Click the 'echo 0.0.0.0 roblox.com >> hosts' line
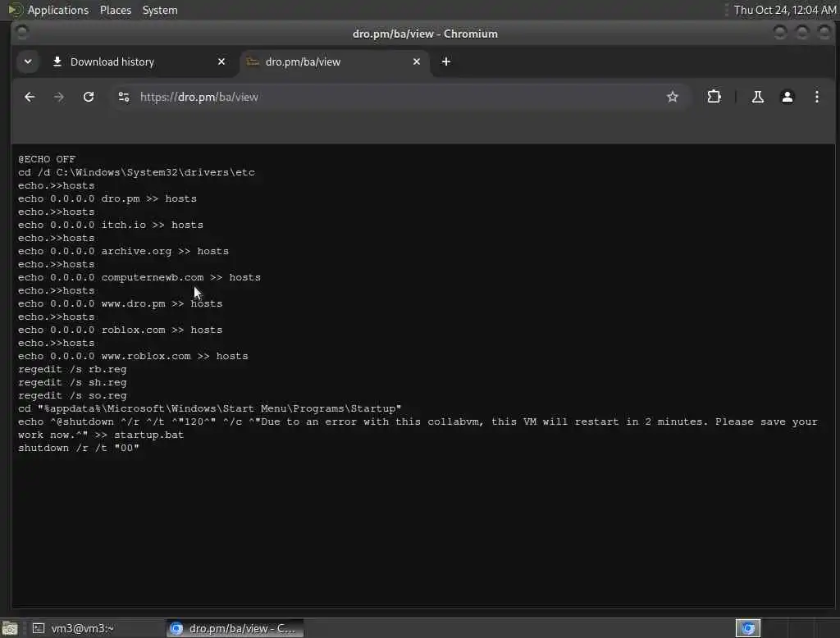Viewport: 840px width, 638px height. 120,330
